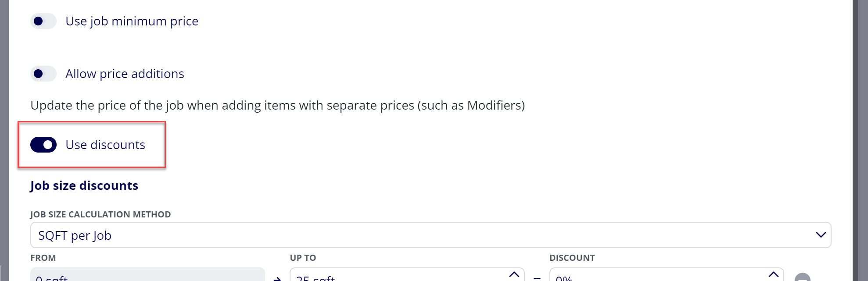
Task: Click the From 0 sqft field
Action: 147,274
